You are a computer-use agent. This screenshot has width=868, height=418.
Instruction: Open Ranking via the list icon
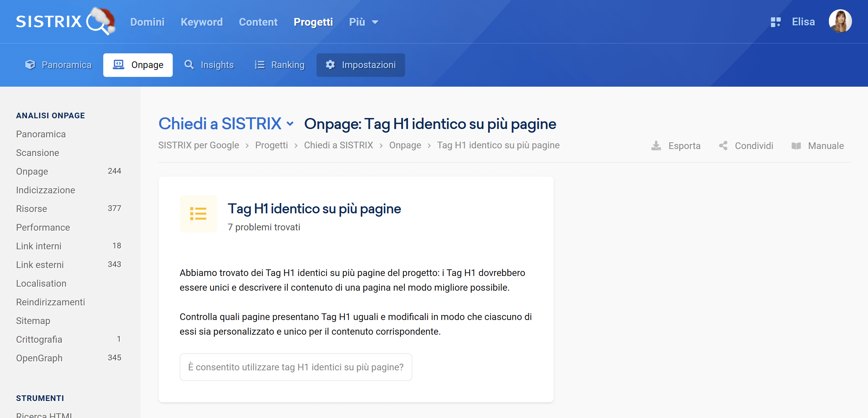point(259,65)
